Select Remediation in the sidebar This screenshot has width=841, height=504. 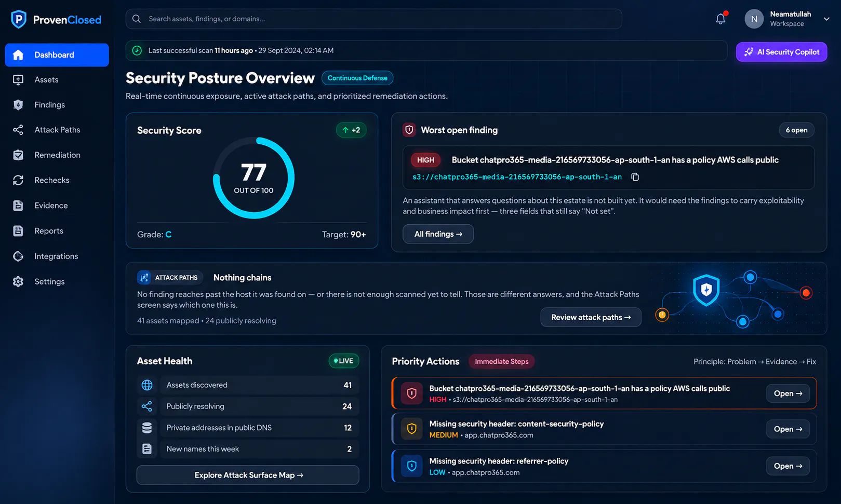(57, 155)
